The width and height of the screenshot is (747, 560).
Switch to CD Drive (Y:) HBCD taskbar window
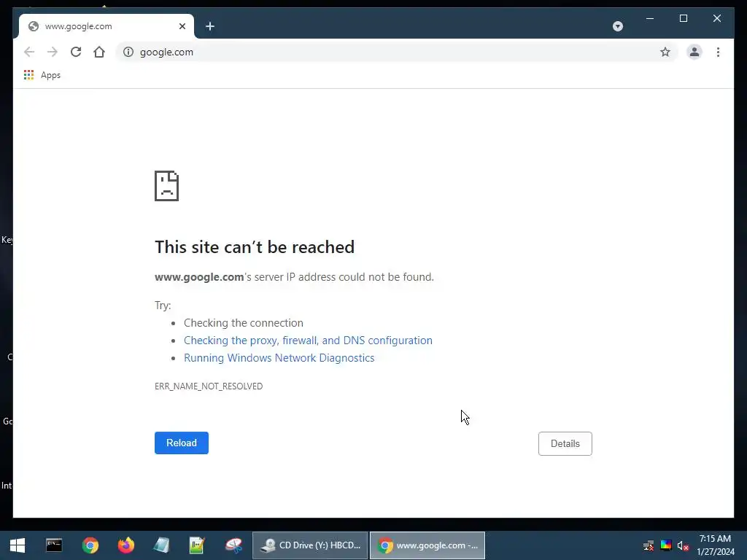[x=310, y=545]
